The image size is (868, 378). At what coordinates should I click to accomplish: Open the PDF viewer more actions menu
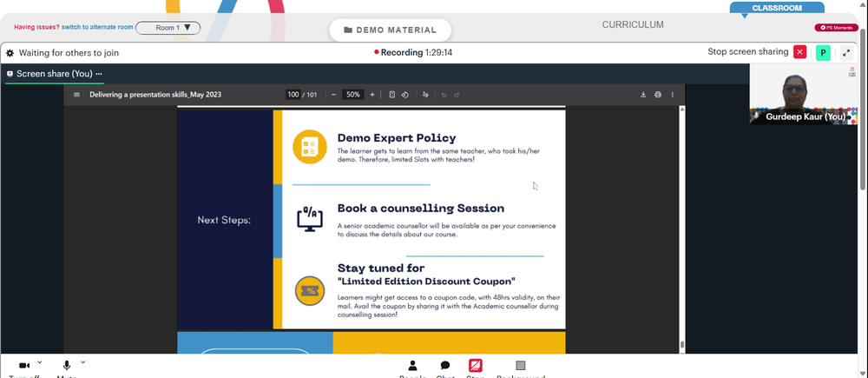point(673,95)
